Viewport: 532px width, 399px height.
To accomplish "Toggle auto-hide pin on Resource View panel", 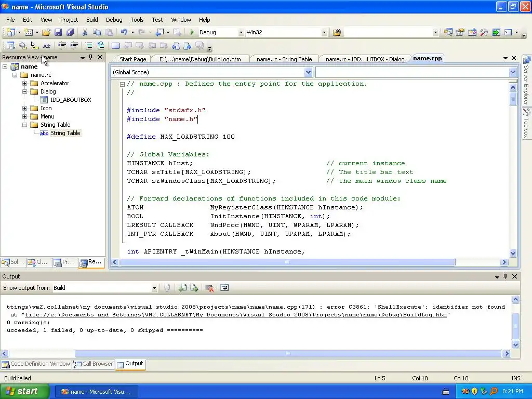I will (x=90, y=57).
